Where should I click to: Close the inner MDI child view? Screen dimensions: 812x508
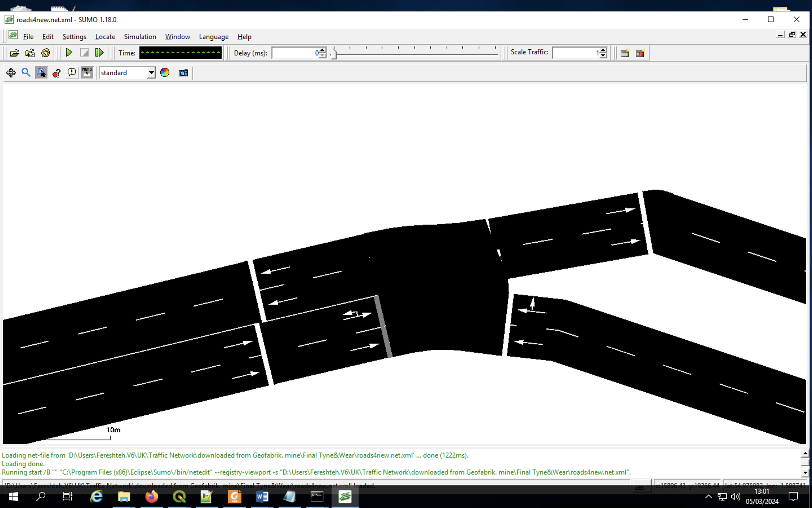803,34
